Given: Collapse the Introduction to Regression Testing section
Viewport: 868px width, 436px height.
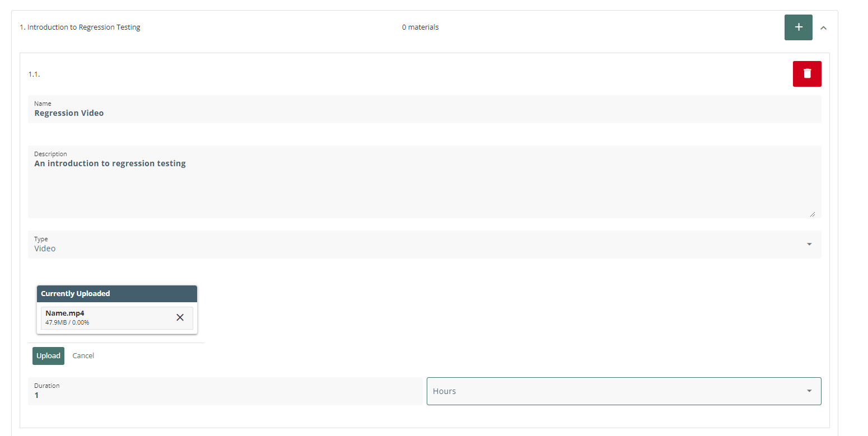Looking at the screenshot, I should coord(823,27).
